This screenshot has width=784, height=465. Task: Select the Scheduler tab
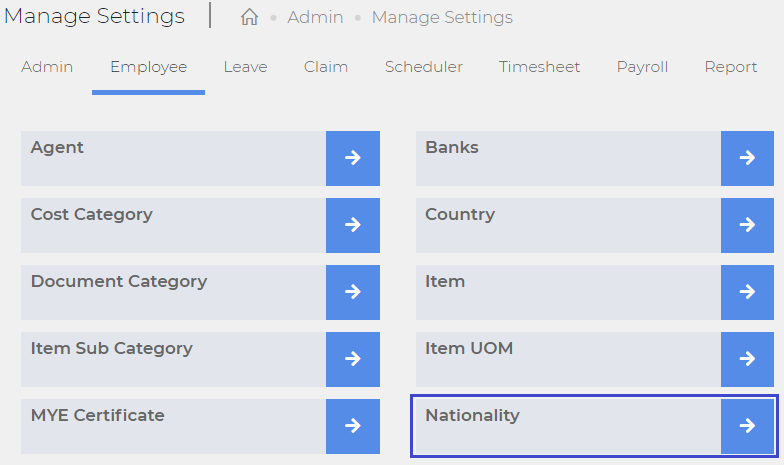(424, 67)
